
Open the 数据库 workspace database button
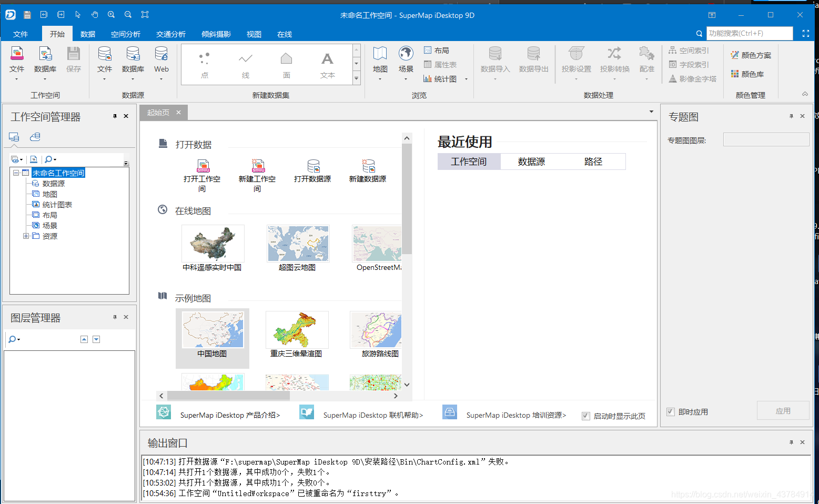coord(45,63)
